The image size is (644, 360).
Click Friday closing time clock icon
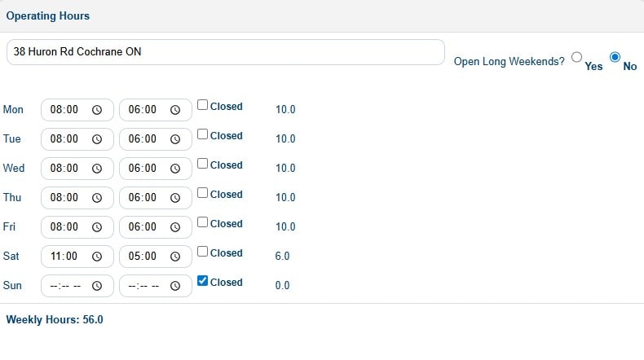point(175,227)
